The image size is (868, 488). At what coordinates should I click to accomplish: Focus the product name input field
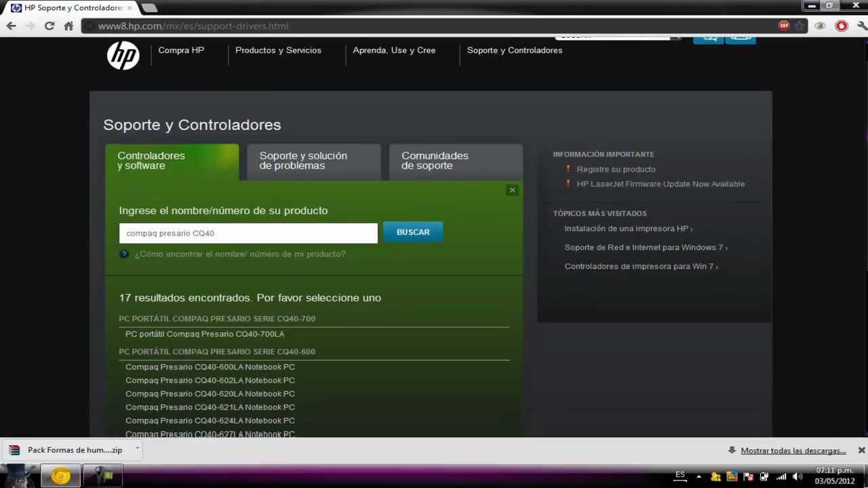pos(248,233)
